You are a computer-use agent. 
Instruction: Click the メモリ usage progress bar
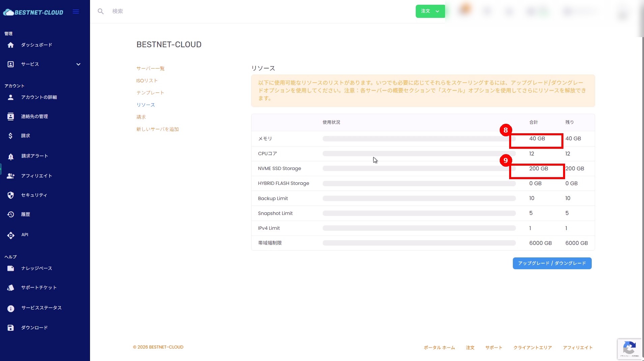(419, 139)
